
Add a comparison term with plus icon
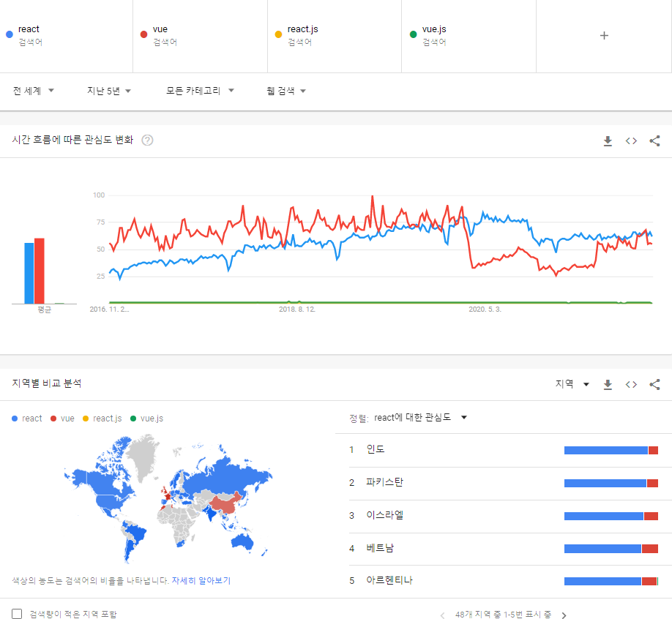click(x=604, y=36)
